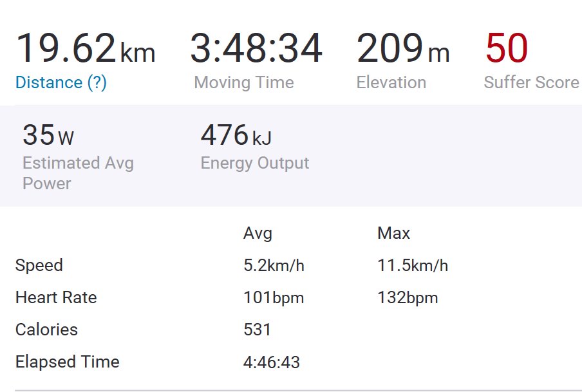Select the 476 kJ energy value
582x392 pixels.
236,135
